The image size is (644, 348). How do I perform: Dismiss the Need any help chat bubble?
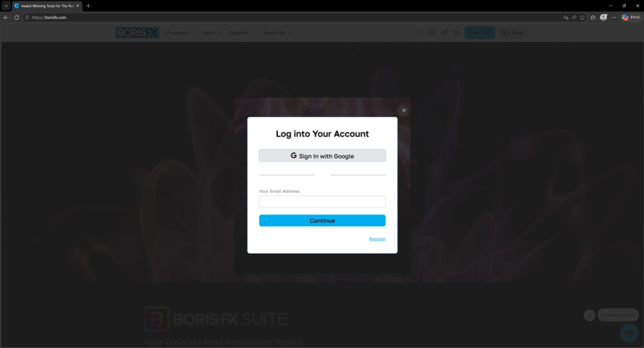(589, 315)
